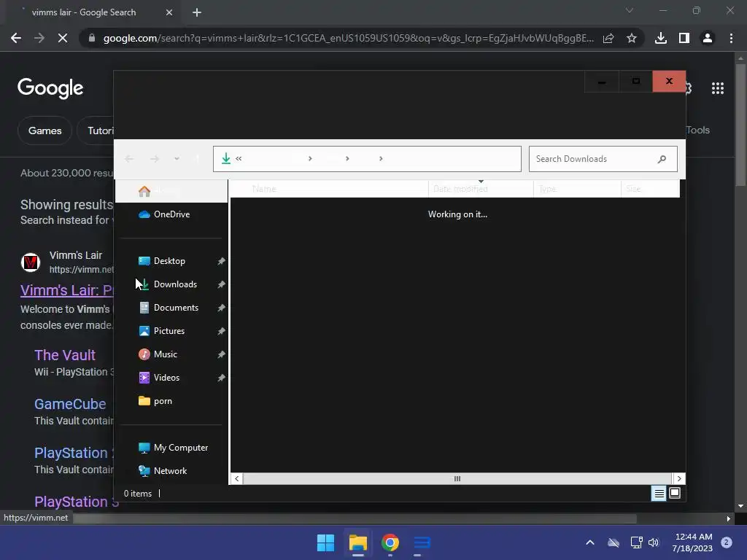Click Explorer horizontal scrollbar right arrow

point(679,478)
